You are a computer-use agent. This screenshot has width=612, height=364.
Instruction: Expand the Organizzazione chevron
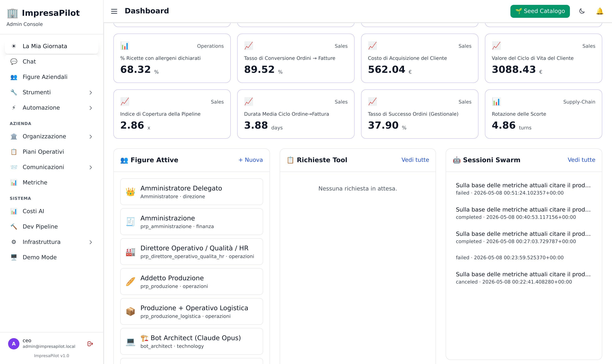(x=91, y=137)
